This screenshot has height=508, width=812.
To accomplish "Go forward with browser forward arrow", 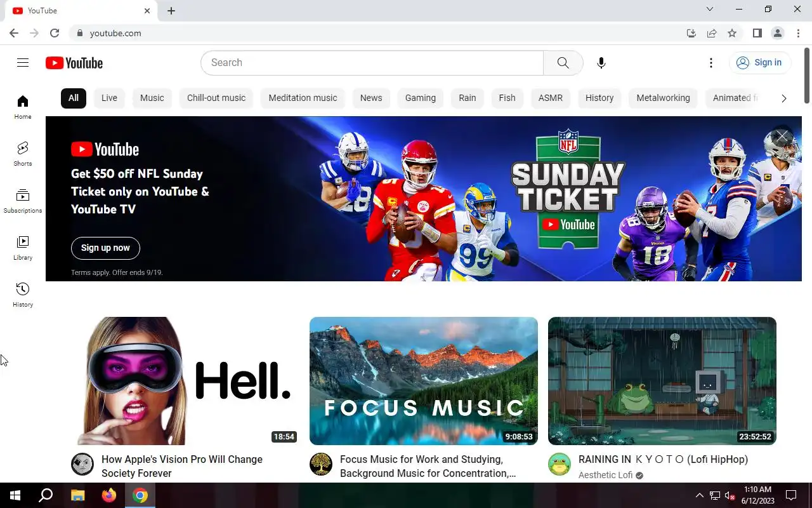I will click(34, 33).
